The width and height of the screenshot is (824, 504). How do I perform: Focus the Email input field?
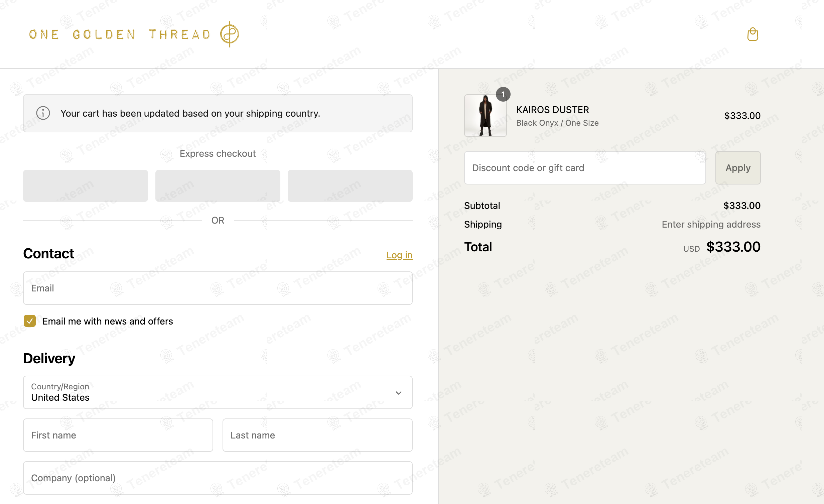[218, 288]
